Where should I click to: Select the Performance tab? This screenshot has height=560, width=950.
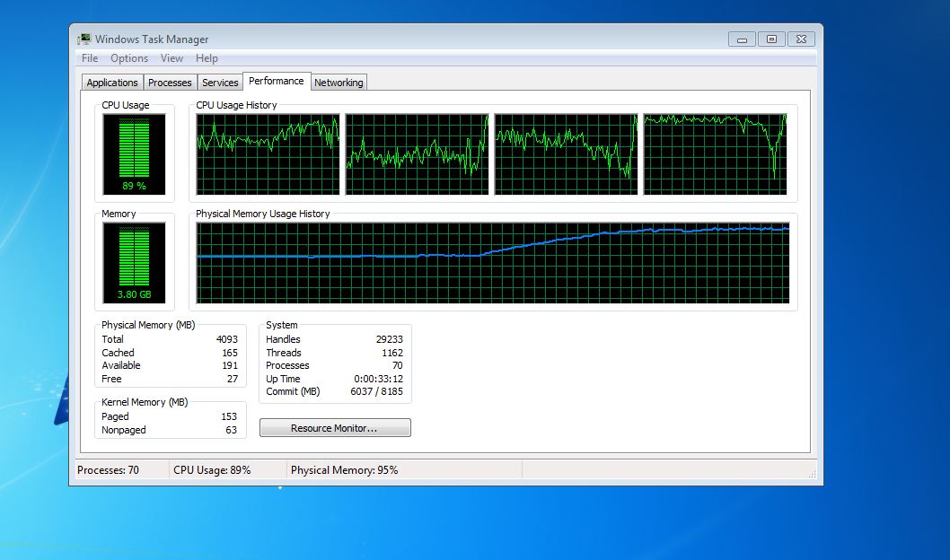click(277, 81)
